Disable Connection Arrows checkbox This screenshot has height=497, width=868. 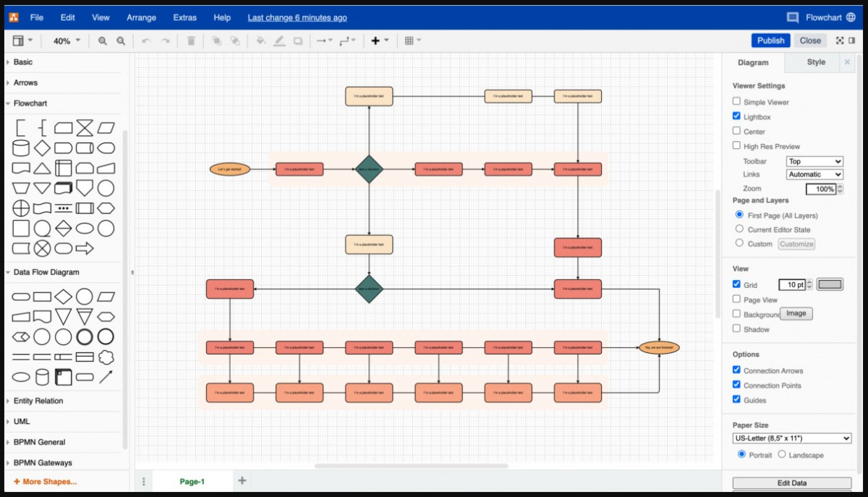click(x=736, y=370)
